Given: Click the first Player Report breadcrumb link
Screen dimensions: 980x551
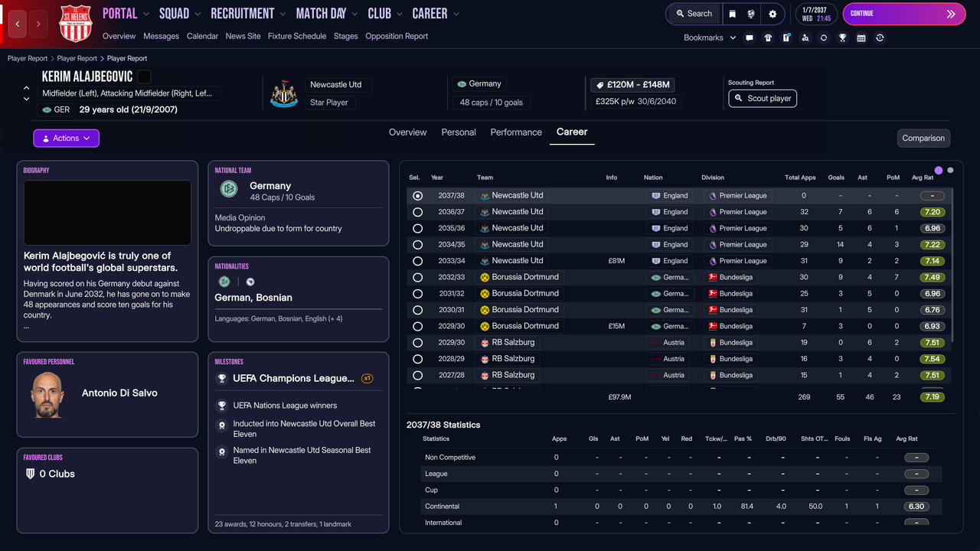Looking at the screenshot, I should click(28, 58).
